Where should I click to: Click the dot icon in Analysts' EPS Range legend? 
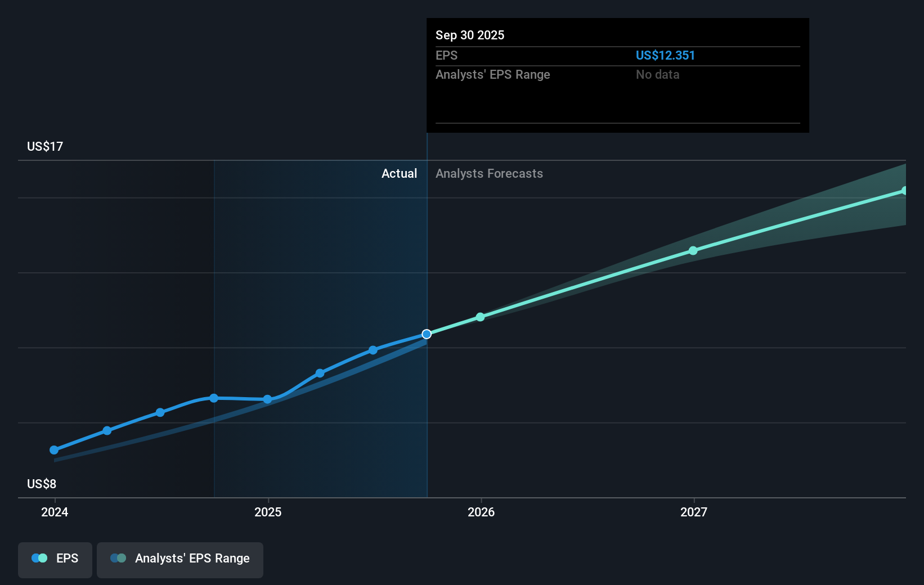point(117,557)
